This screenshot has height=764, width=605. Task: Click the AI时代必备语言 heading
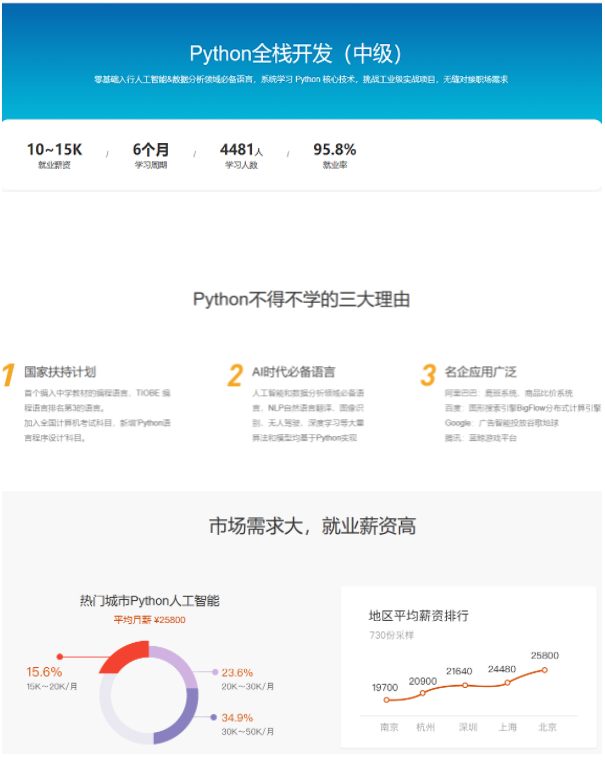pyautogui.click(x=294, y=372)
